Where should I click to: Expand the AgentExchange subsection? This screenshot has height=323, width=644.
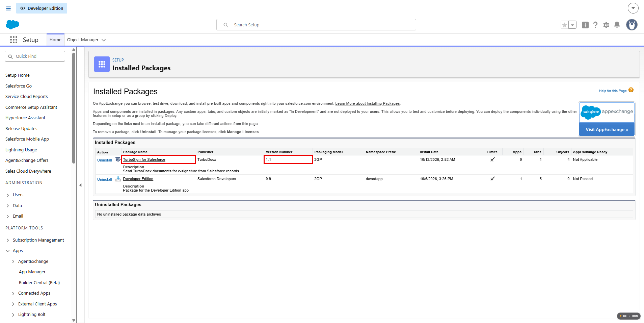(x=13, y=262)
